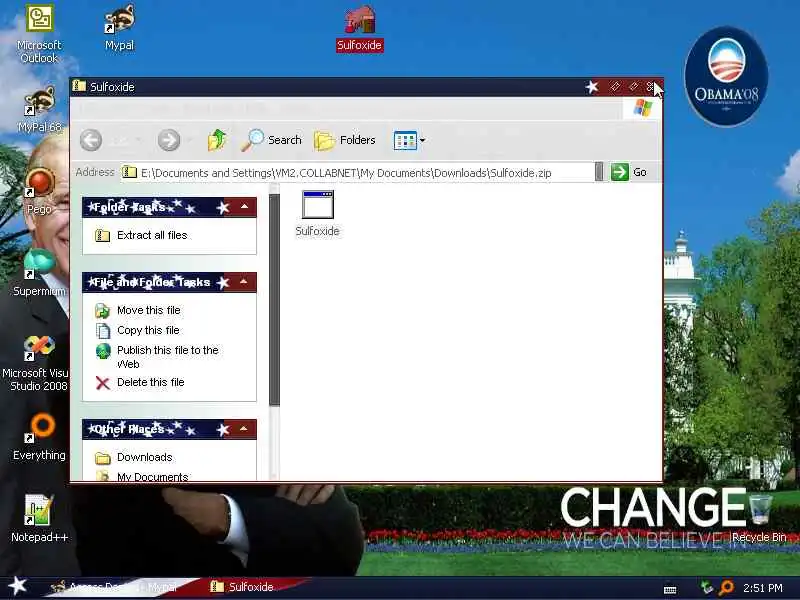The image size is (800, 600).
Task: Launch Notepad++ from the desktop
Action: [39, 518]
